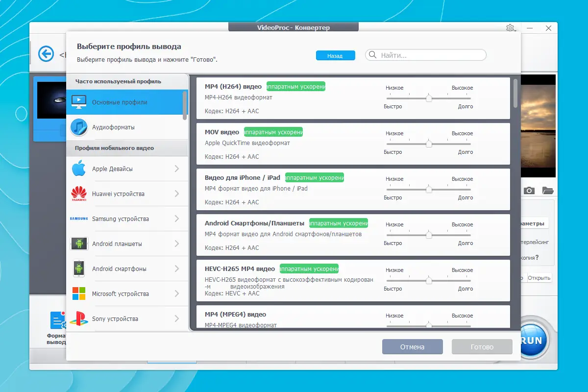Click the quality slider for Видео для iPhone / iPad

[429, 189]
